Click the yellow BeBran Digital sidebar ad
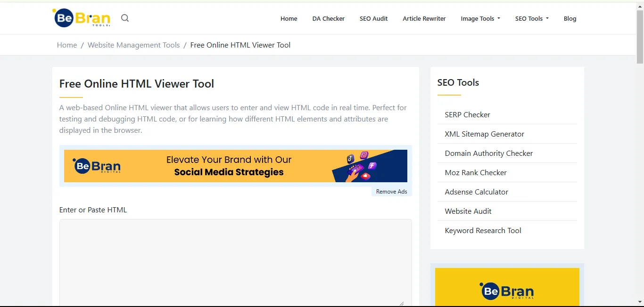This screenshot has width=644, height=307. (507, 287)
